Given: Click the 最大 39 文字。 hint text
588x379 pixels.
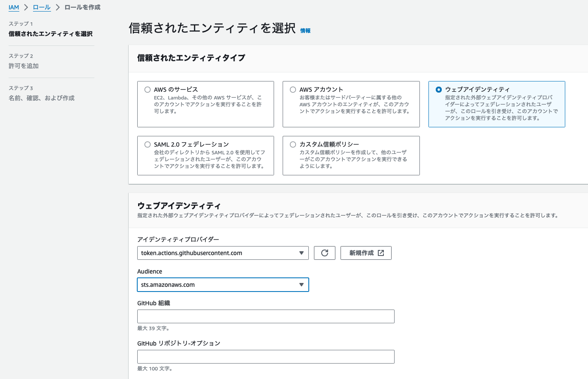Looking at the screenshot, I should [x=153, y=328].
